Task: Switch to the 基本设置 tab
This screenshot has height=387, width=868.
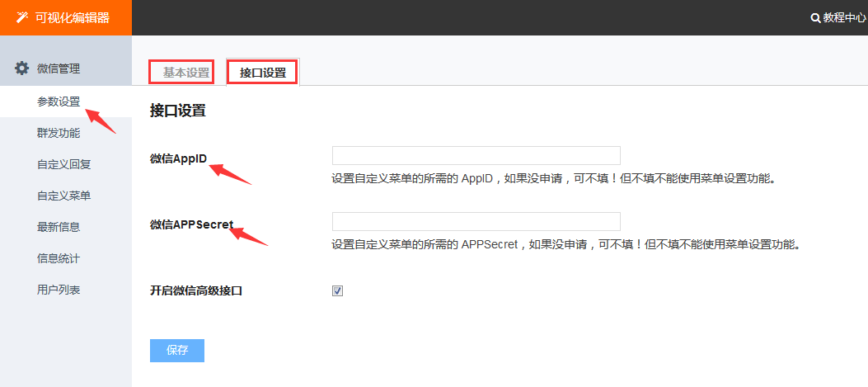Action: (x=186, y=73)
